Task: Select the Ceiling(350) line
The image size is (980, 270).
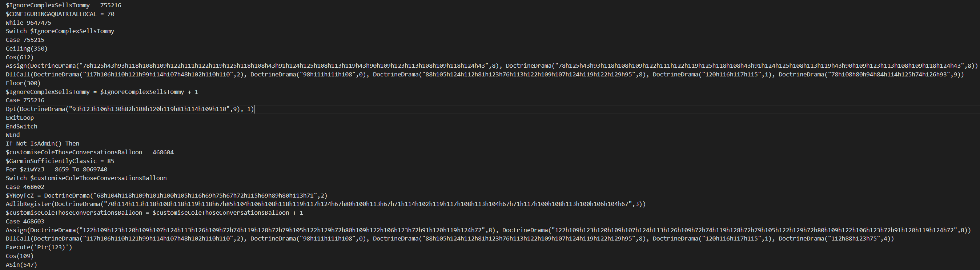Action: [27, 49]
